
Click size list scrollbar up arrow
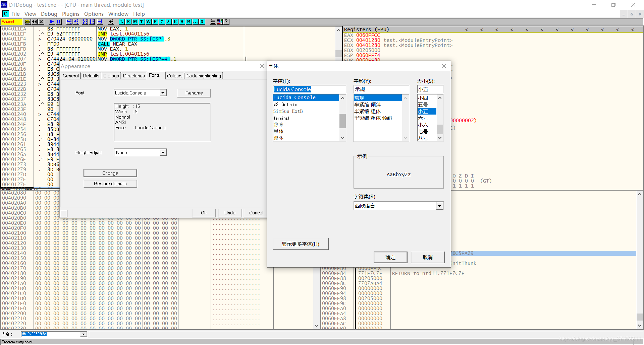point(440,98)
